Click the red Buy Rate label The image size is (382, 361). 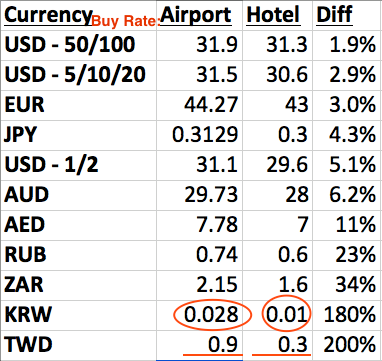[126, 21]
